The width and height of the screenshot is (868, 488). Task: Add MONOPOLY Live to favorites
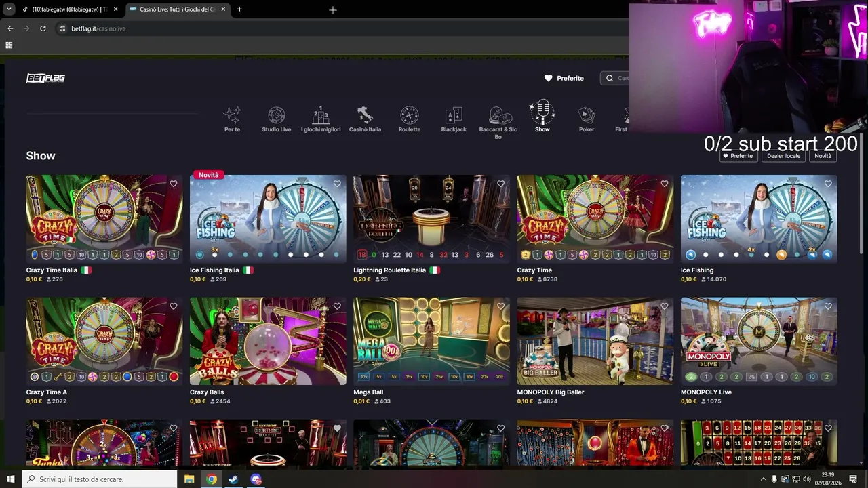(x=828, y=306)
